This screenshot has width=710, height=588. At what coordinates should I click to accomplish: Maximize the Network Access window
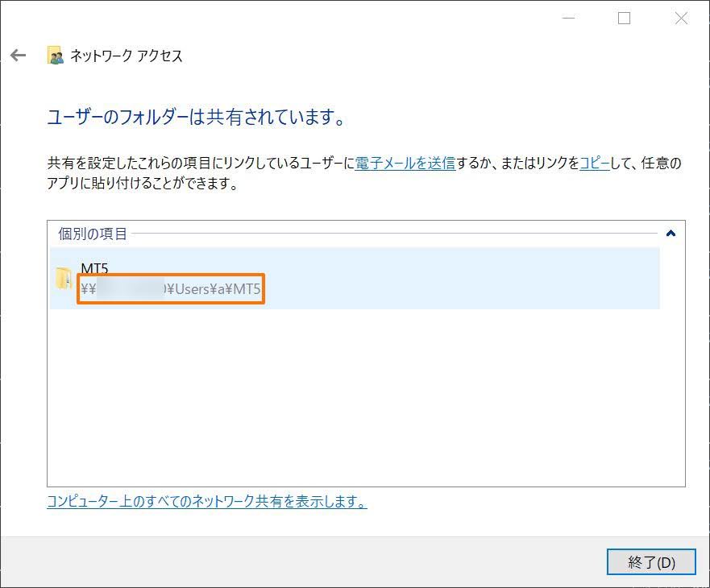[x=624, y=19]
